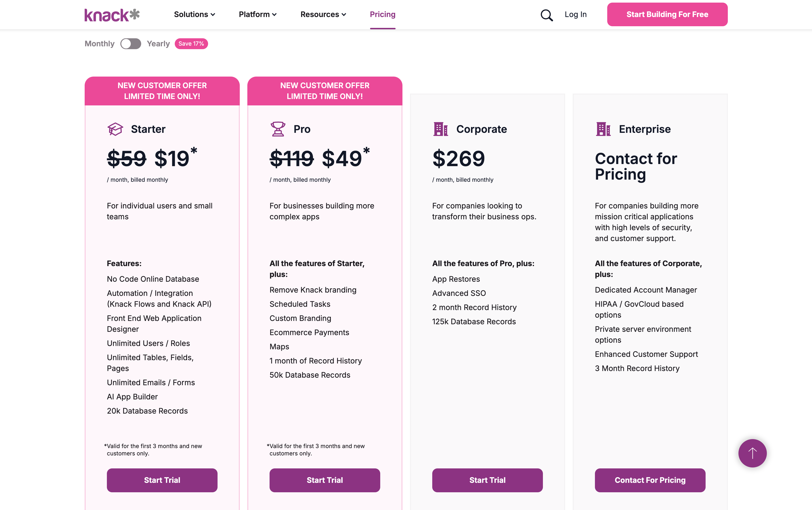Click the Pro trophy icon

278,129
